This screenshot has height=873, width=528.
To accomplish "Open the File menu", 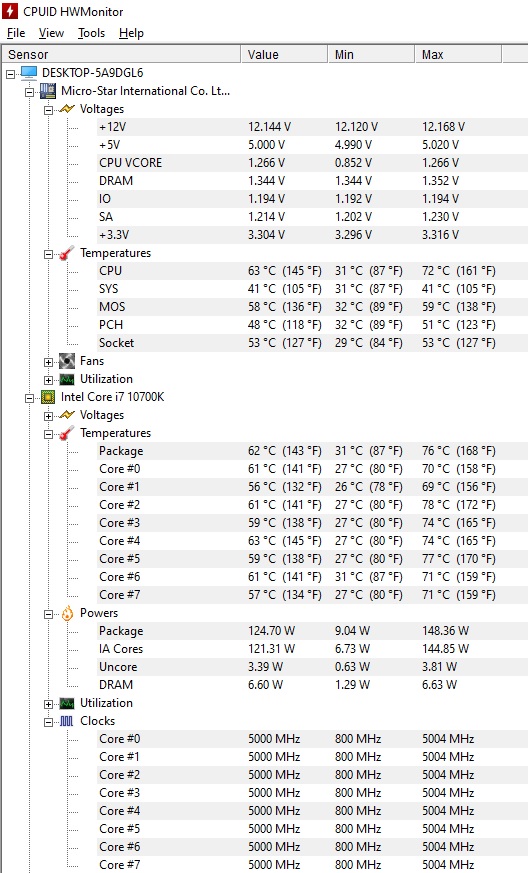I will click(x=16, y=33).
